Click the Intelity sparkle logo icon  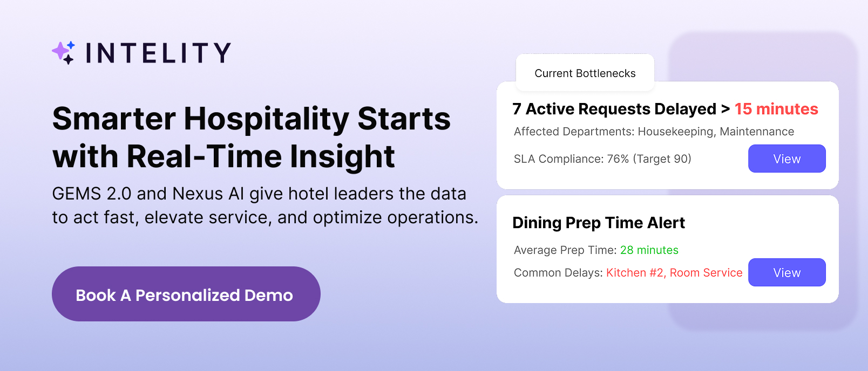pos(63,53)
